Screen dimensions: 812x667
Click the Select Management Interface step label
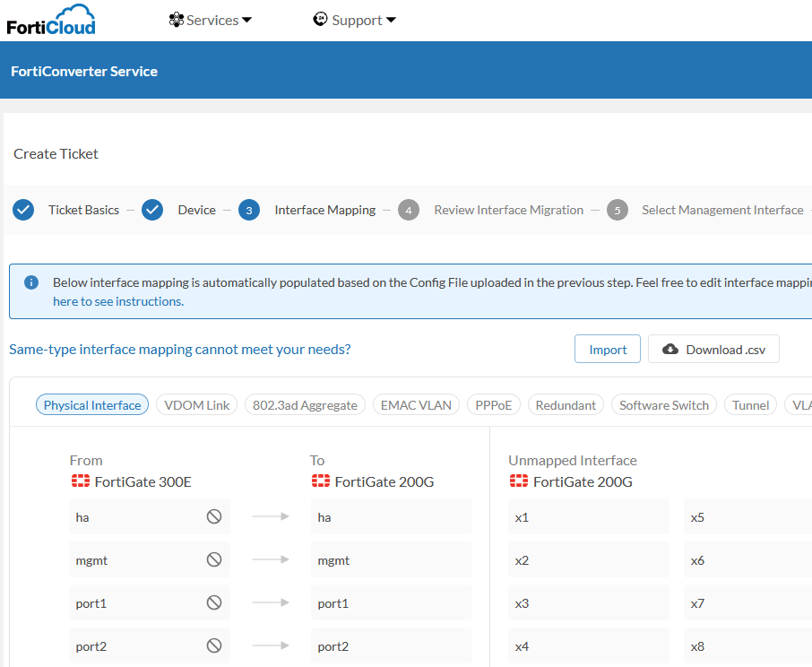click(x=722, y=210)
